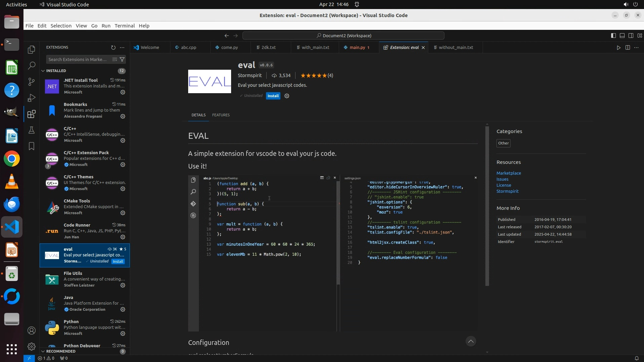Click the filter extensions funnel icon

(x=122, y=59)
